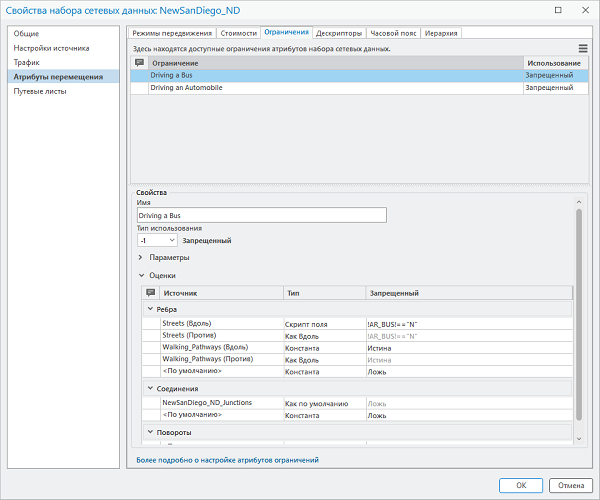Open the usage type dropdown showing -1
The height and width of the screenshot is (500, 600).
(x=157, y=240)
